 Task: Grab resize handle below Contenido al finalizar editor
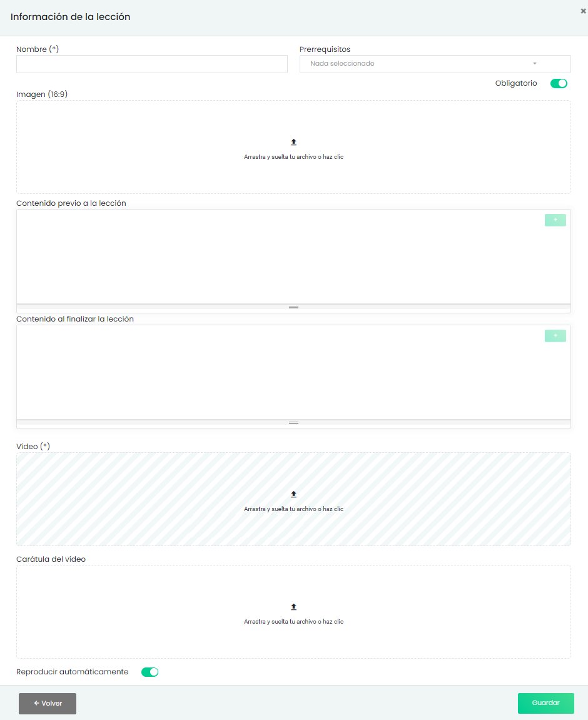point(293,423)
